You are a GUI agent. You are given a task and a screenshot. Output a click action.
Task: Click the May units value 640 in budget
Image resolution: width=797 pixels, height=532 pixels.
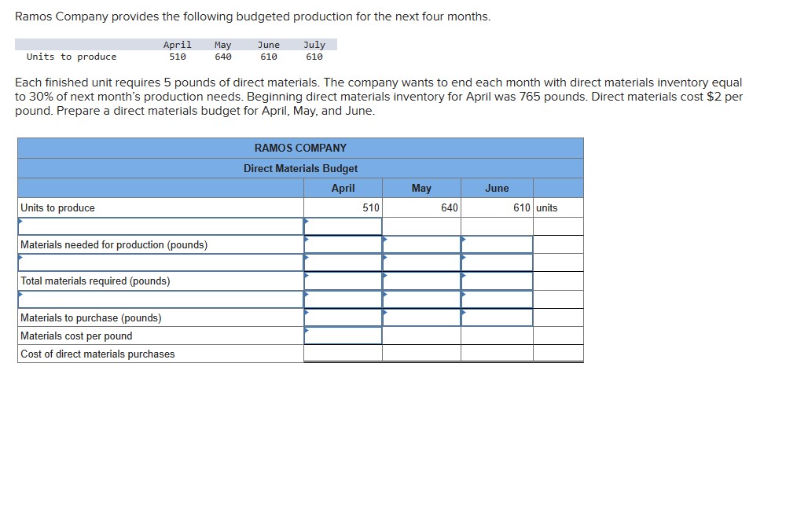pos(450,207)
